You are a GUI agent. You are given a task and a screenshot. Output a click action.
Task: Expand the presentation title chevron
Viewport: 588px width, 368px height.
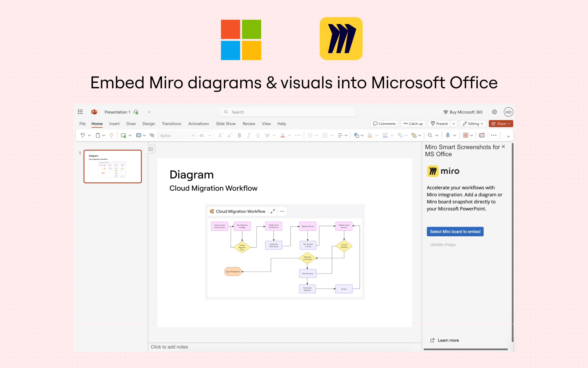pyautogui.click(x=149, y=112)
